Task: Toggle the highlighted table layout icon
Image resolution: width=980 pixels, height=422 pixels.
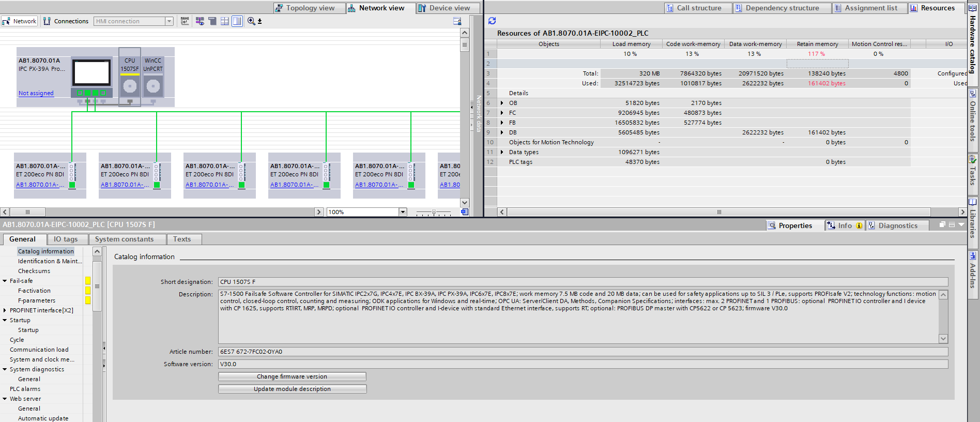Action: (x=237, y=21)
